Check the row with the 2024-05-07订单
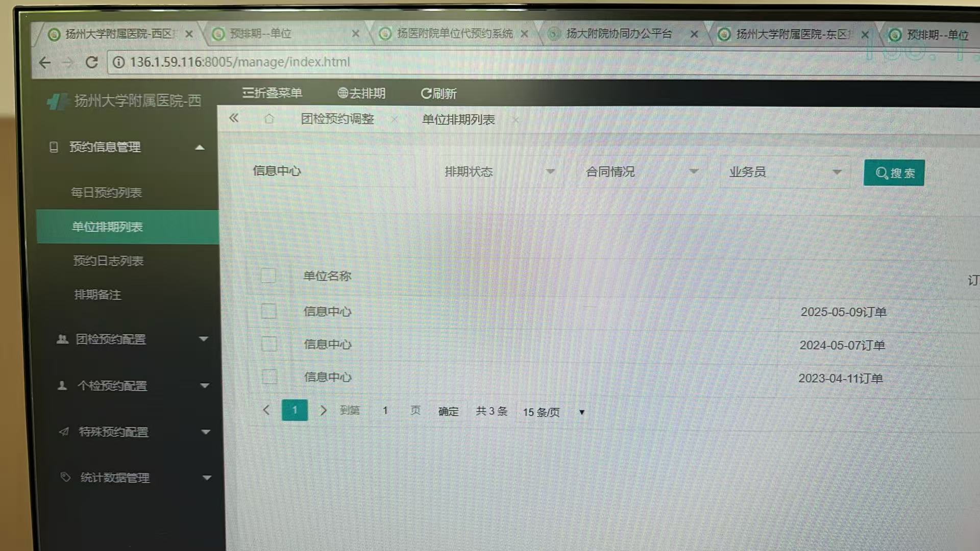The height and width of the screenshot is (551, 980). click(x=269, y=344)
